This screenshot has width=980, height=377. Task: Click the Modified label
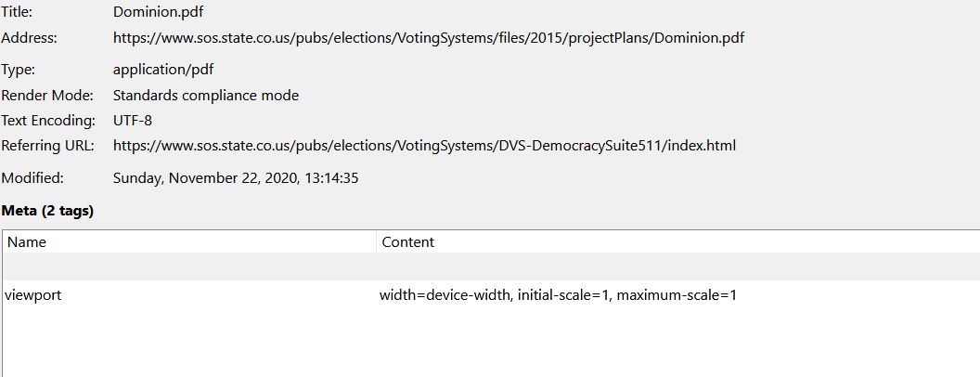pyautogui.click(x=32, y=177)
